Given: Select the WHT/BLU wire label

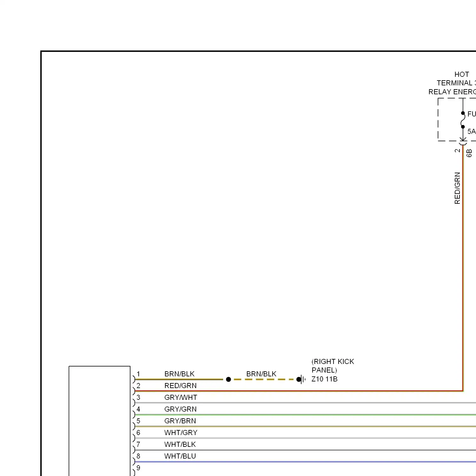Looking at the screenshot, I should point(180,456).
